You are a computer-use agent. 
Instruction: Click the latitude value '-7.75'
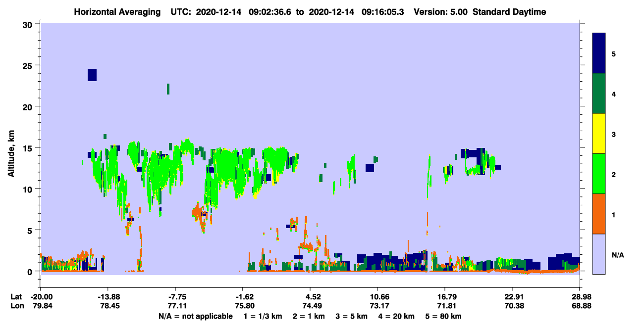[175, 297]
